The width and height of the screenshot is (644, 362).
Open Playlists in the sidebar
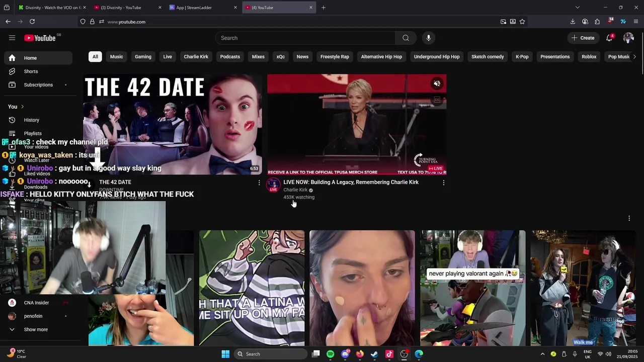coord(38,133)
